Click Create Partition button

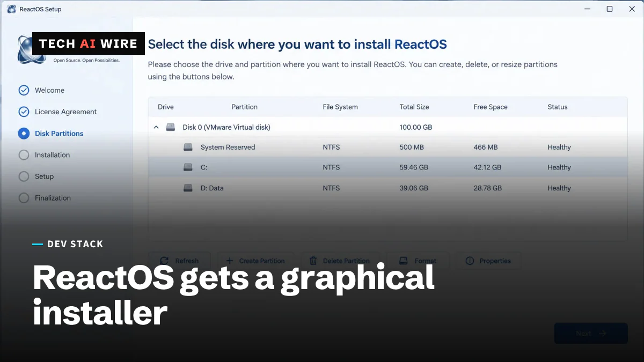255,261
